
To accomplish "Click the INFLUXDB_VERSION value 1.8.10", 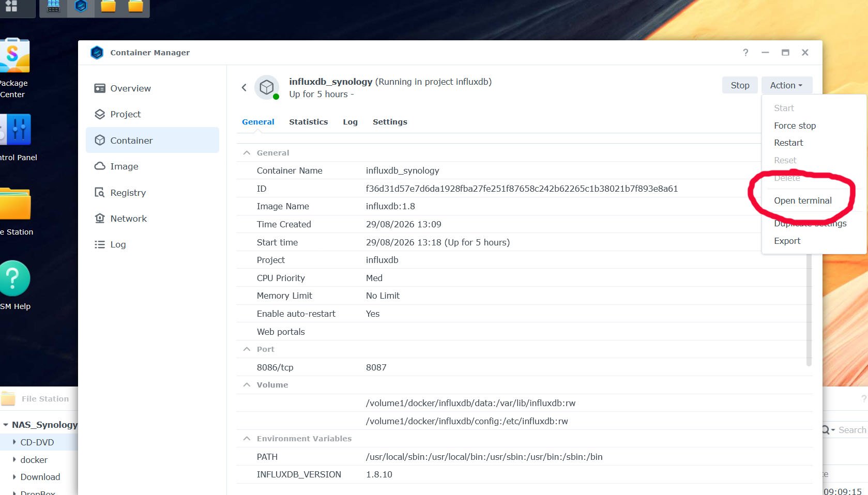I will (379, 474).
